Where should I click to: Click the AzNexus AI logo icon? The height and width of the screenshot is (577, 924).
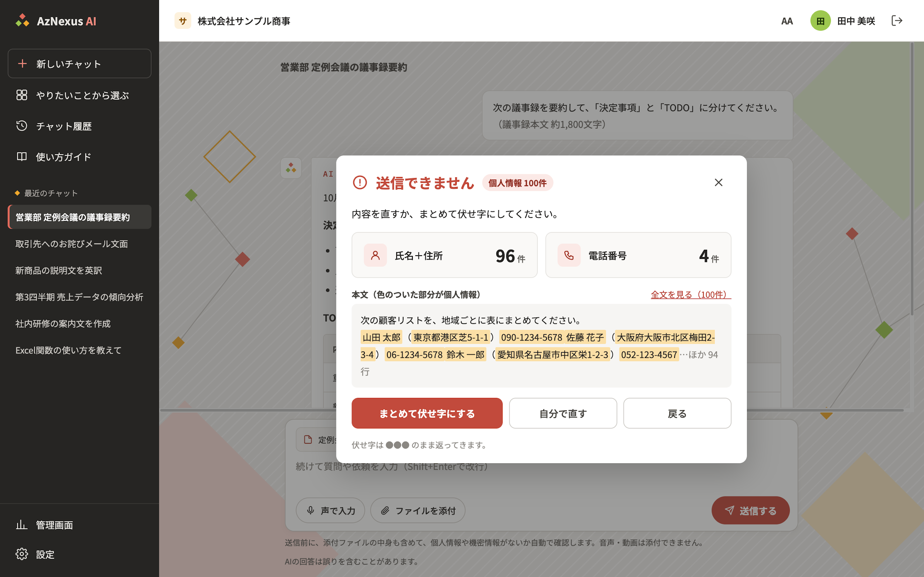click(x=22, y=21)
